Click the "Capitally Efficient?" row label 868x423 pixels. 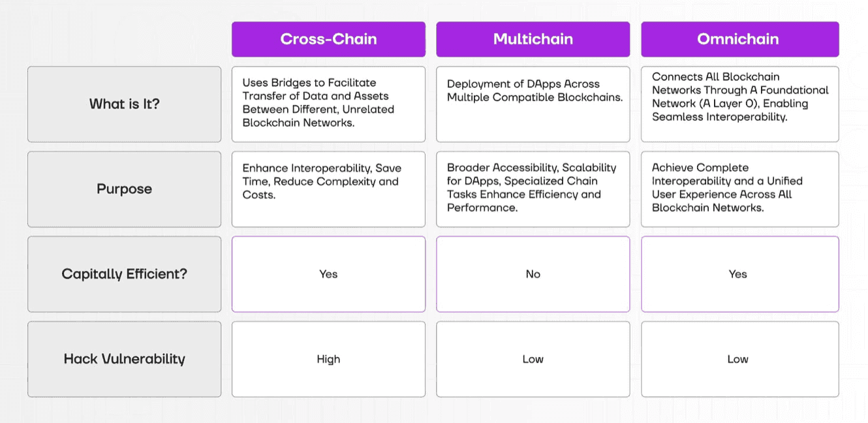point(124,274)
